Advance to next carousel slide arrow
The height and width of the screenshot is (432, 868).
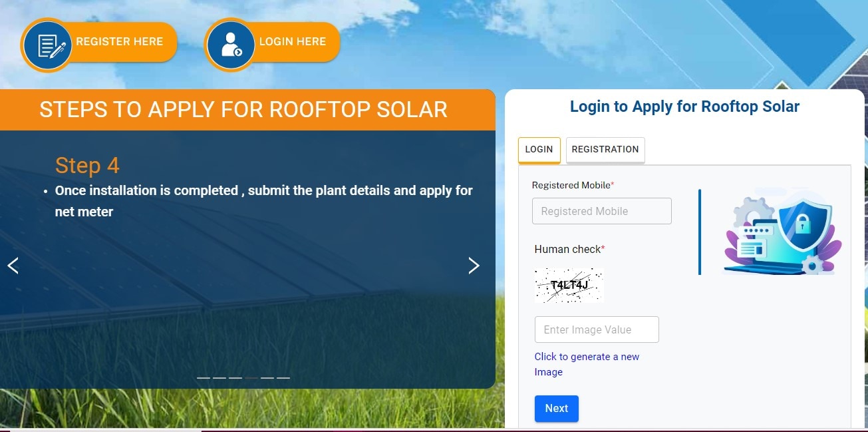point(474,266)
